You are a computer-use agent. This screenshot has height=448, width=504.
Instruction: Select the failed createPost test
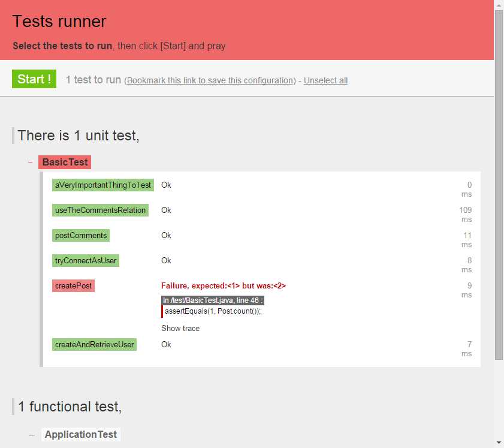click(x=73, y=286)
